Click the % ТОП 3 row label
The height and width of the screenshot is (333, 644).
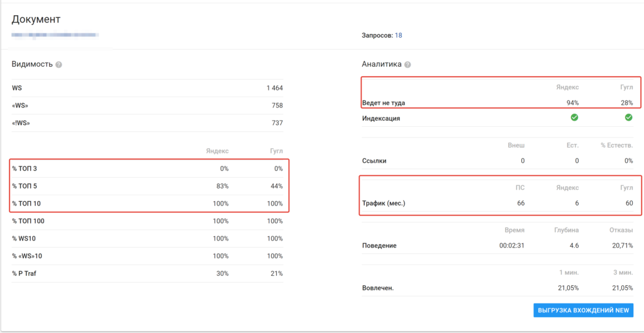[25, 168]
